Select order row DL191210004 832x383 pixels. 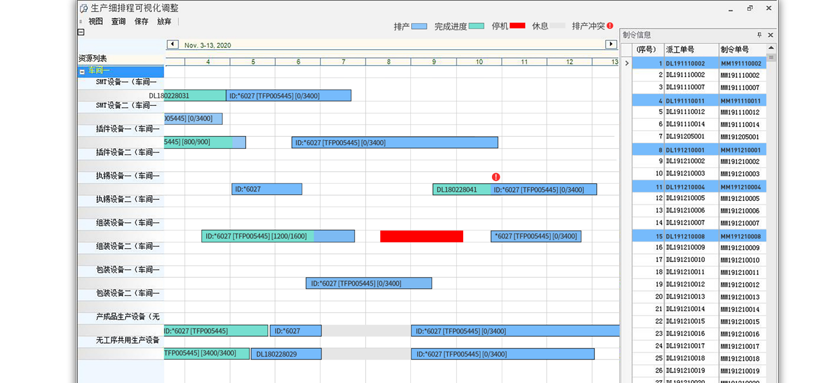click(699, 187)
